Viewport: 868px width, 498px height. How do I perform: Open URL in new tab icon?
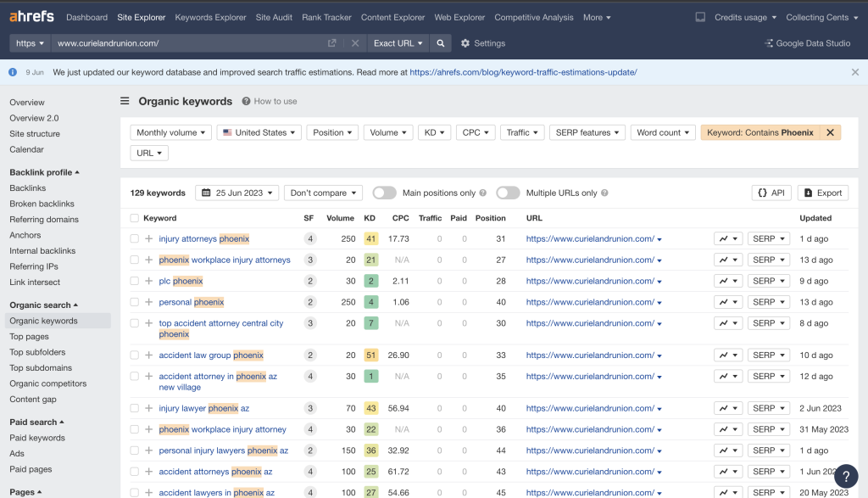click(332, 43)
